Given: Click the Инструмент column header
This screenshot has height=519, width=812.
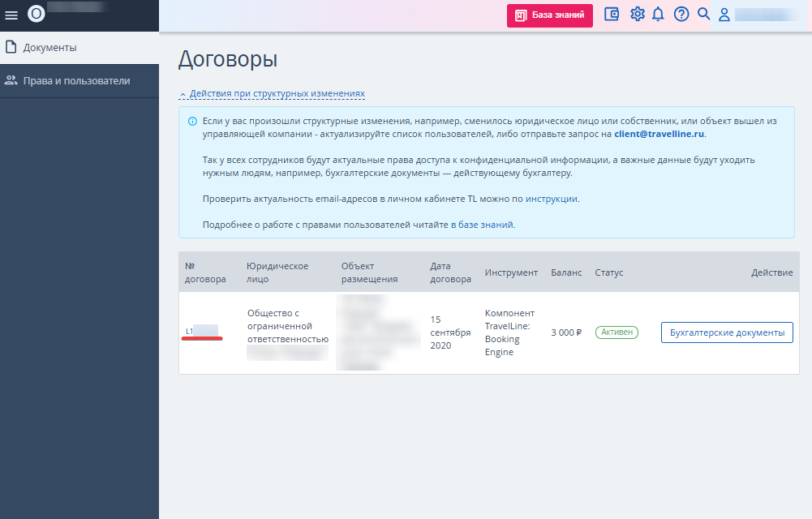Looking at the screenshot, I should (x=511, y=272).
